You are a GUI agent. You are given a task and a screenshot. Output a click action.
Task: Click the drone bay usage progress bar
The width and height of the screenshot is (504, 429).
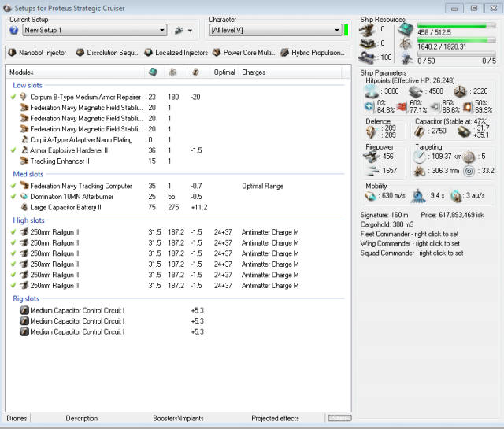457,54
